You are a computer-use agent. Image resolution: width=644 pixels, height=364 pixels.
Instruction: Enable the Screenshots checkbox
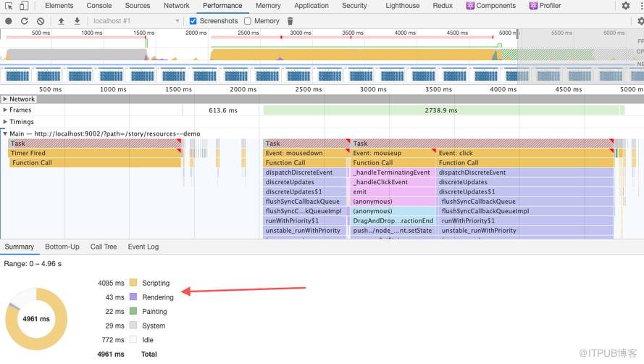(193, 21)
